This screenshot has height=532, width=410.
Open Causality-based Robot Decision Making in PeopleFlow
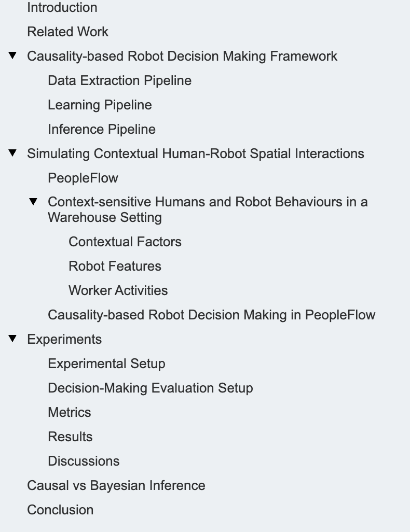[211, 315]
